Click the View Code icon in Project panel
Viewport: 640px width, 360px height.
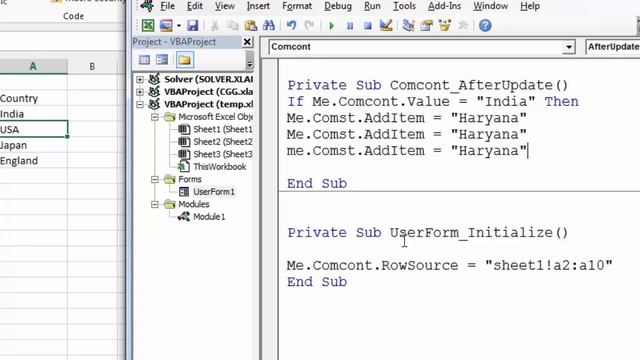(144, 60)
